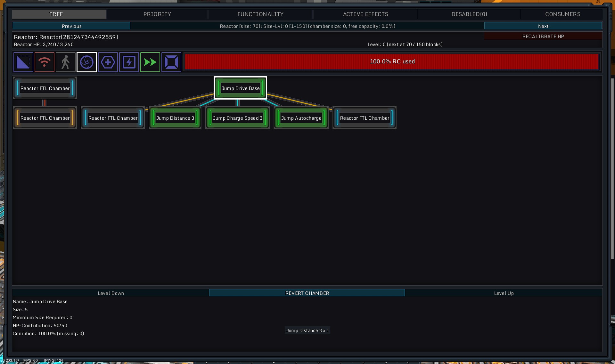Screen dimensions: 615x364
Task: Open the ACTIVE EFFECTS tab
Action: click(365, 14)
